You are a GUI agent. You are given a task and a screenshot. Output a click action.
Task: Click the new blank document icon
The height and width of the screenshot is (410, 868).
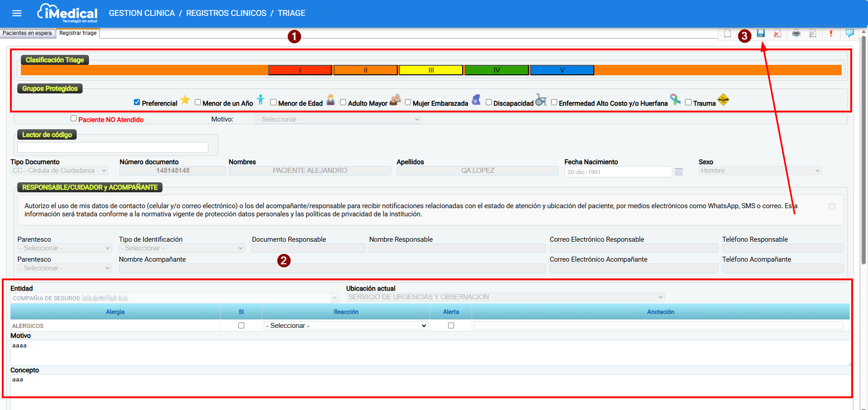tap(727, 34)
